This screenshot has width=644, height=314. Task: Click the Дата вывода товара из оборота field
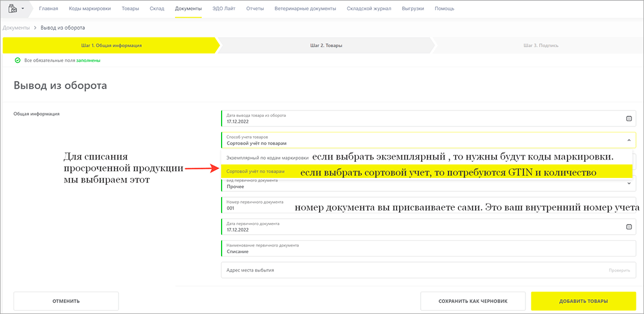click(429, 118)
